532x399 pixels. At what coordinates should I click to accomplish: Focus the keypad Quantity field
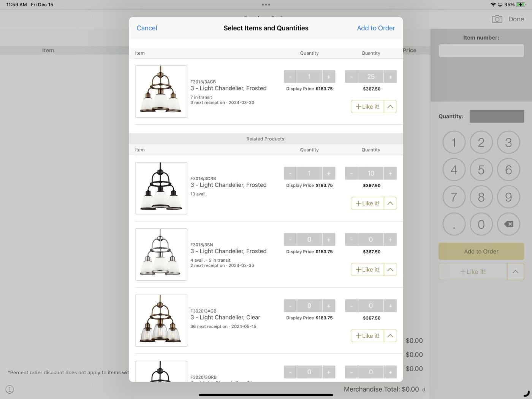tap(497, 116)
